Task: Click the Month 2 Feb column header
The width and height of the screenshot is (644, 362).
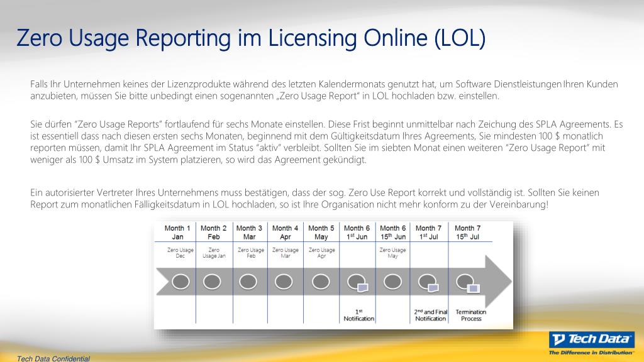Action: 214,233
